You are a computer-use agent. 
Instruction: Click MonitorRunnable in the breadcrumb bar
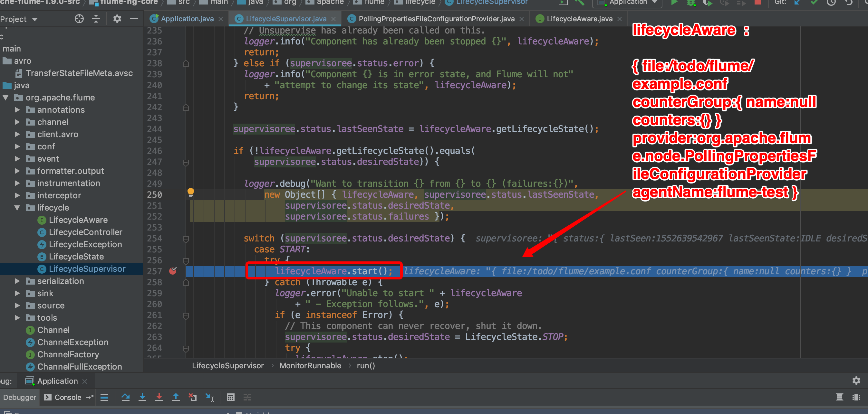[x=310, y=365]
